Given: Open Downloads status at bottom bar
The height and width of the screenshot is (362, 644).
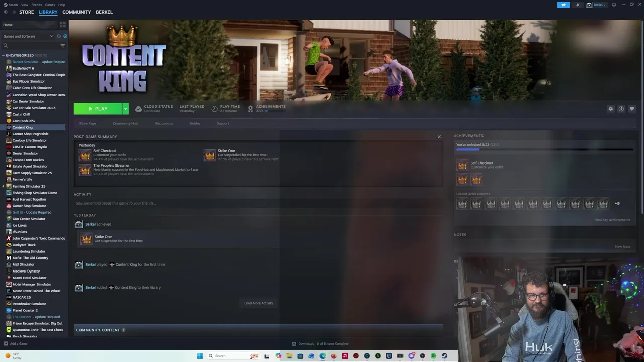Looking at the screenshot, I should pos(320,344).
